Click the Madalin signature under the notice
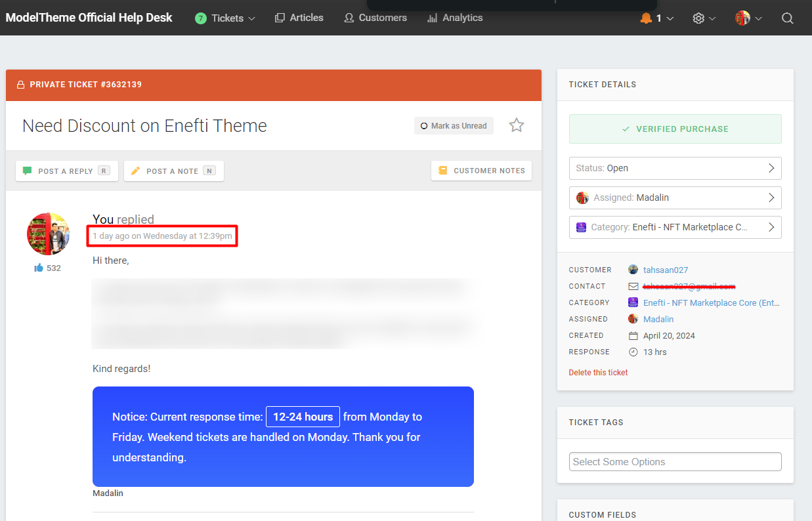The width and height of the screenshot is (812, 521). pos(108,493)
